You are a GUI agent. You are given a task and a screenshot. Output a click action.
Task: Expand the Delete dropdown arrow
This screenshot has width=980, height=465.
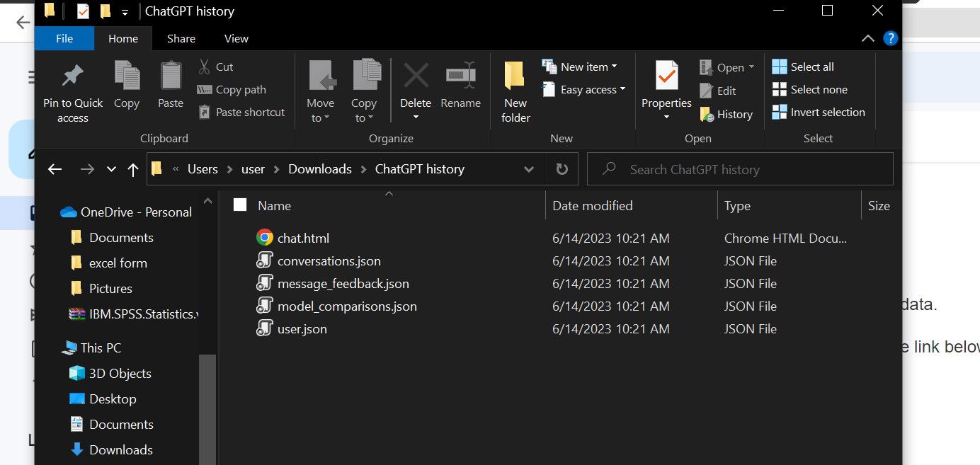tap(416, 117)
